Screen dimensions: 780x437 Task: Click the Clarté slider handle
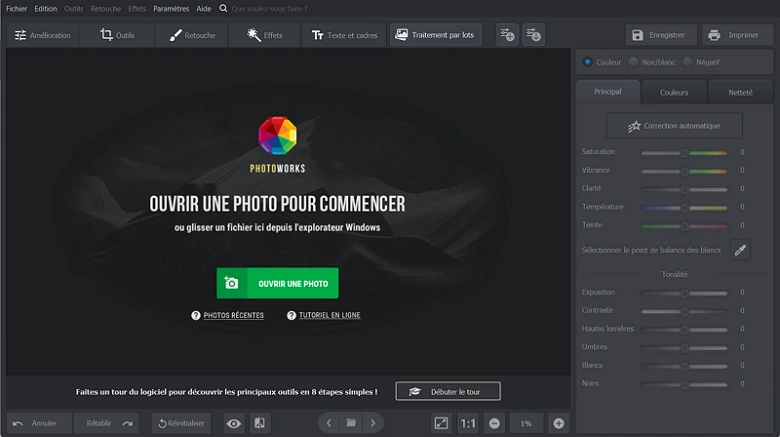(684, 189)
